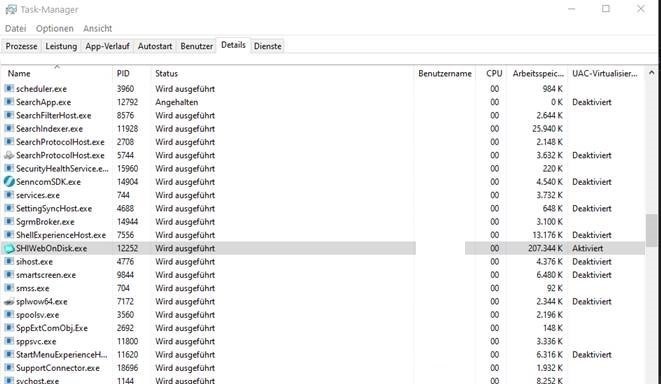661x384 pixels.
Task: Click the 25.940 K memory value for SearchIndexer
Action: (547, 129)
